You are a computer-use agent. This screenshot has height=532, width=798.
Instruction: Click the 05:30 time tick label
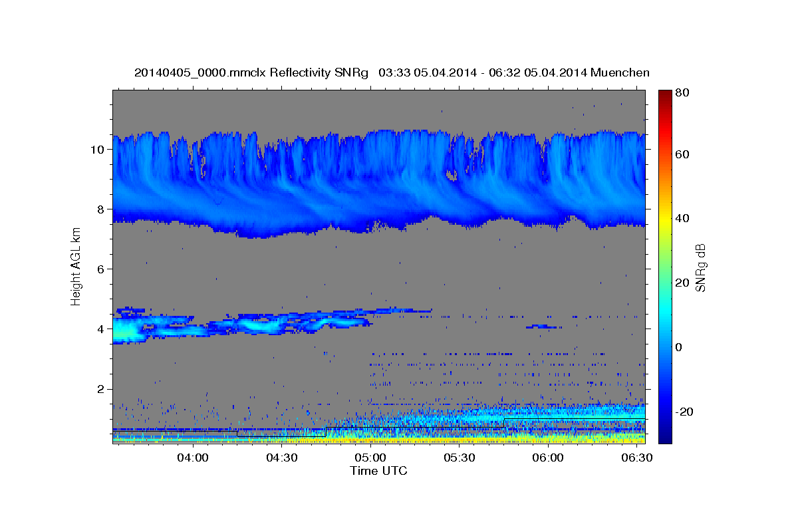click(x=459, y=458)
